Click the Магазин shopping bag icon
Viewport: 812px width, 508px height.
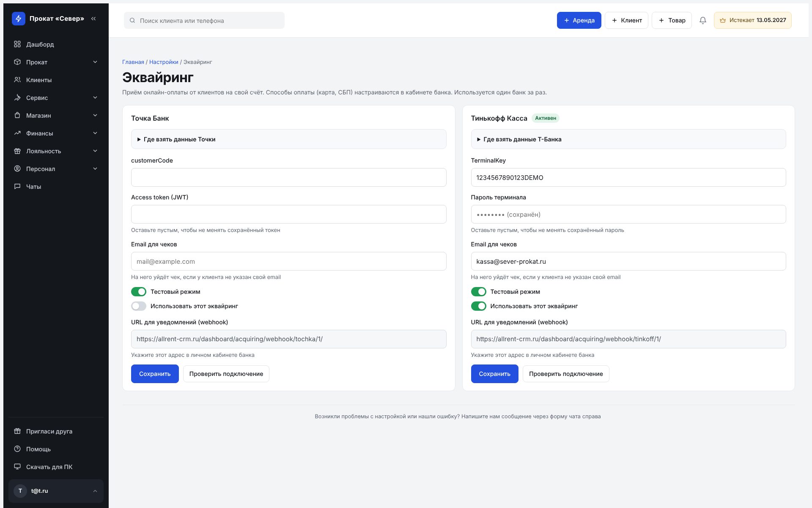tap(17, 115)
